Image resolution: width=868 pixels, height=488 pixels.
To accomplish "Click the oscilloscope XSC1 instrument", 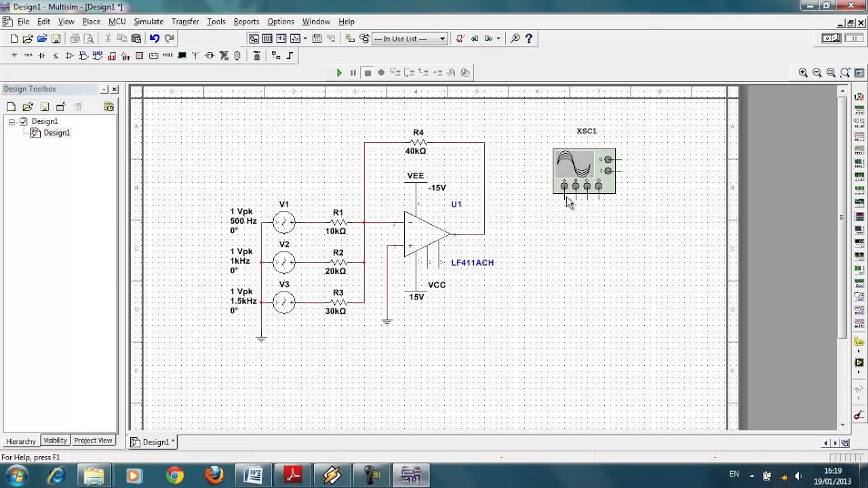I will click(585, 171).
